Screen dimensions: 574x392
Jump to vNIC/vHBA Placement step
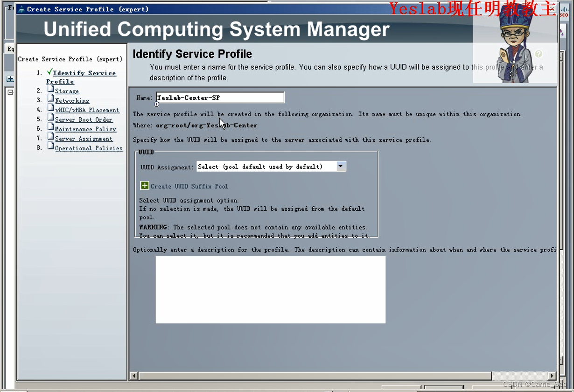tap(87, 110)
